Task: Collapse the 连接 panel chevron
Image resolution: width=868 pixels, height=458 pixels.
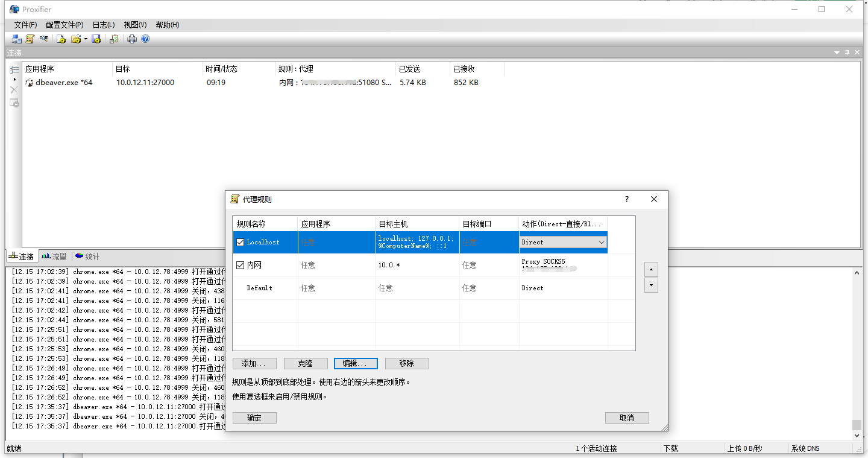Action: (x=837, y=52)
